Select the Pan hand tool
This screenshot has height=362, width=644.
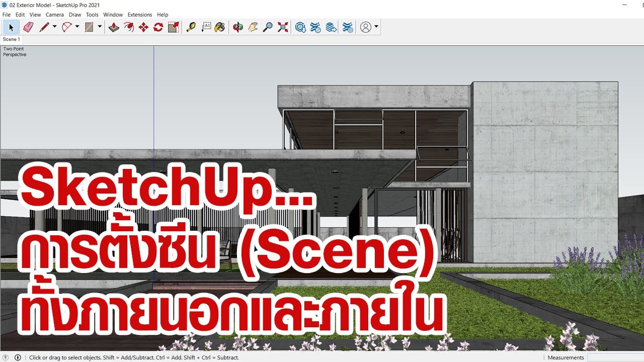[x=253, y=27]
